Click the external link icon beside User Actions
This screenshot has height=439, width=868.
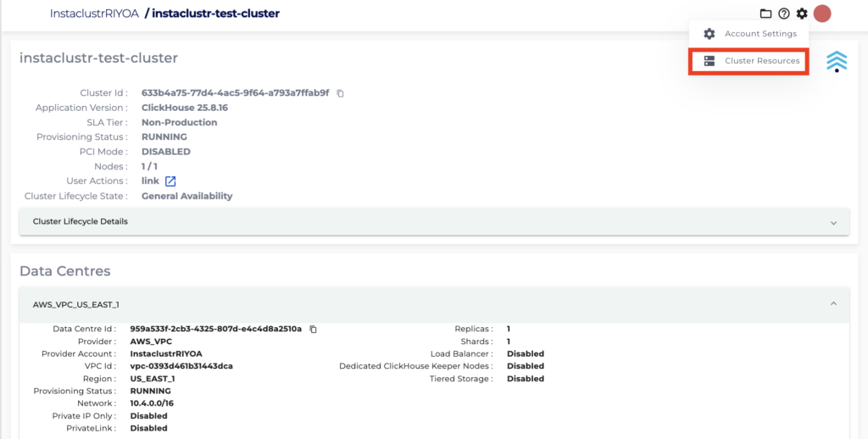pos(170,181)
